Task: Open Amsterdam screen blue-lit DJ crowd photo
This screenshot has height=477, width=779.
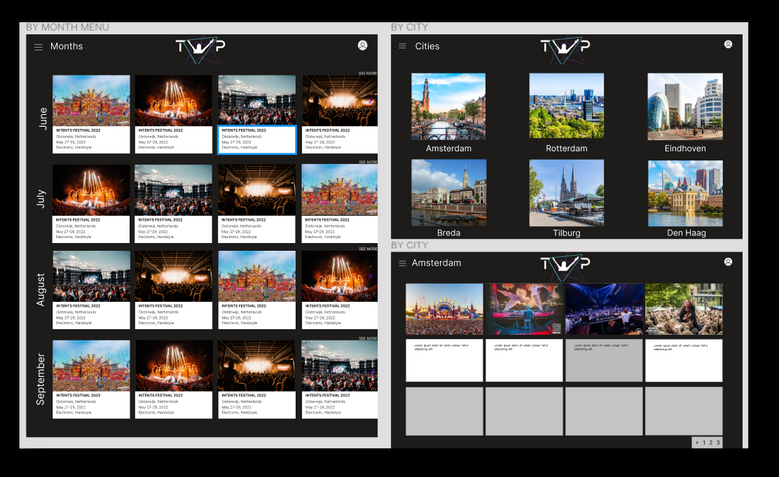Action: pyautogui.click(x=604, y=309)
